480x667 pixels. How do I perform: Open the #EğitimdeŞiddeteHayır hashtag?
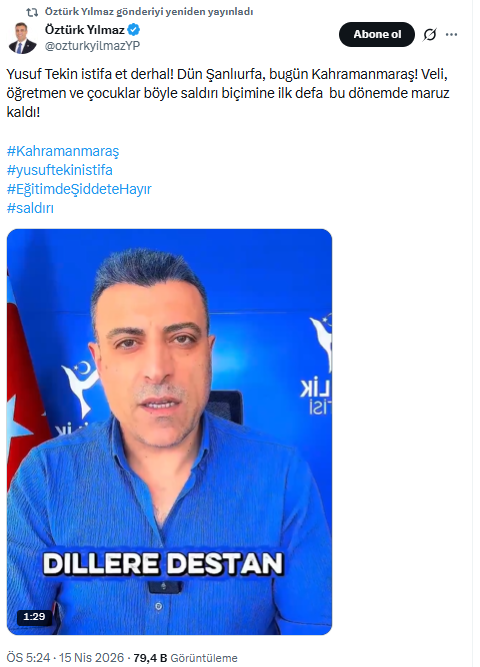point(79,189)
